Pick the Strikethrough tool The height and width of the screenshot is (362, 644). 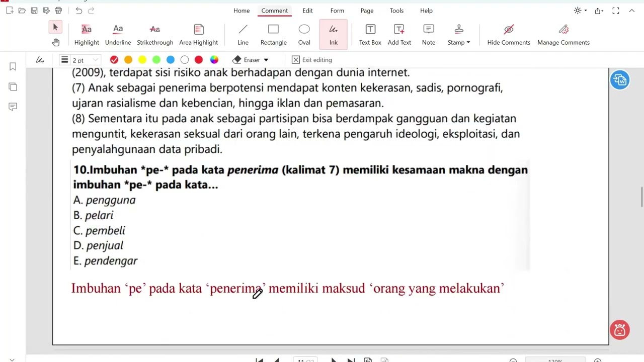(x=155, y=35)
